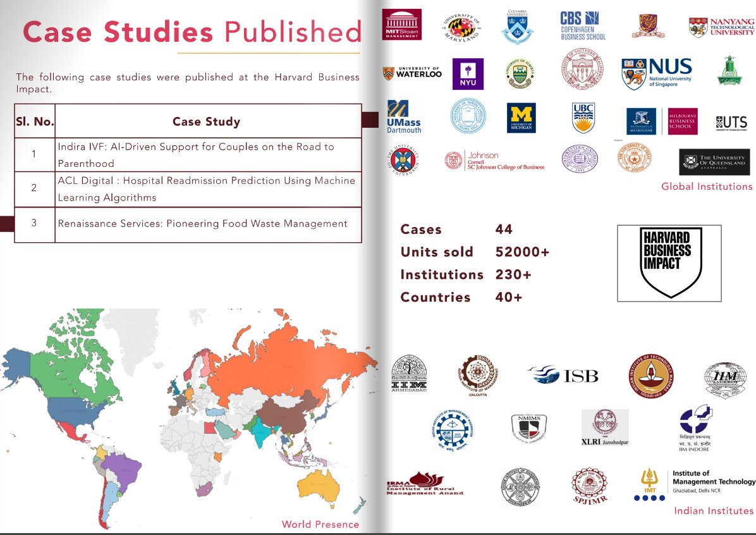
Task: Click the University of Maryland seal
Action: pos(461,28)
